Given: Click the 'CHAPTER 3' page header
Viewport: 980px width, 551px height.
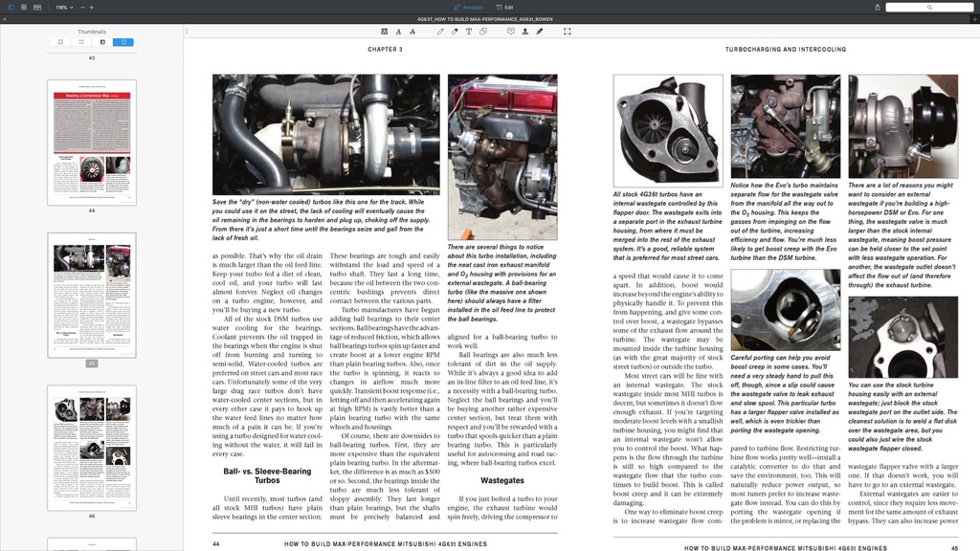Looking at the screenshot, I should (385, 49).
